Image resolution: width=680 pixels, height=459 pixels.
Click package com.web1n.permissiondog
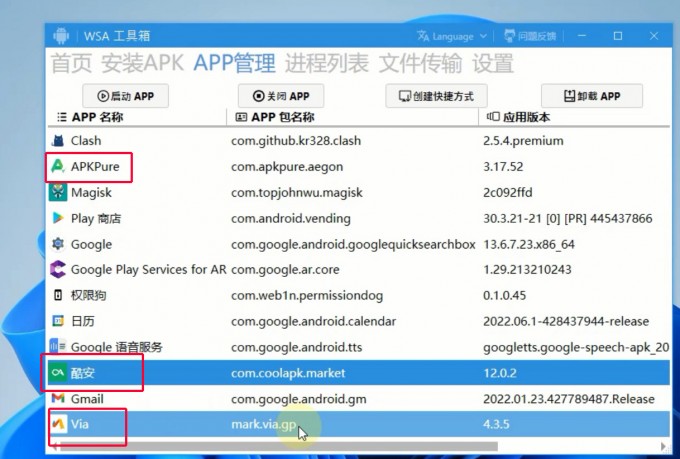point(307,295)
